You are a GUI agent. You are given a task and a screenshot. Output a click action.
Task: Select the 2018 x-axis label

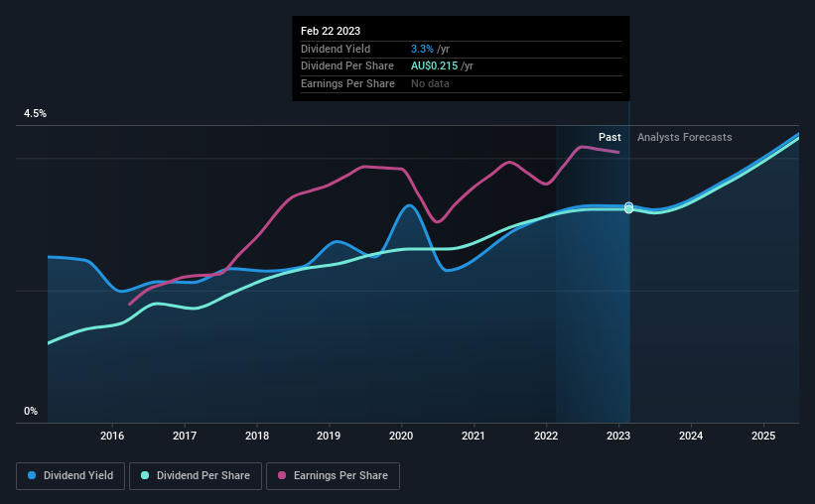coord(257,436)
